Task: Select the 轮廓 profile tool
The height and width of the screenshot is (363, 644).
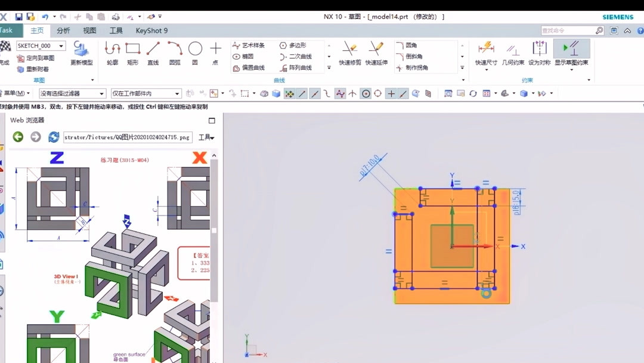Action: [x=112, y=53]
